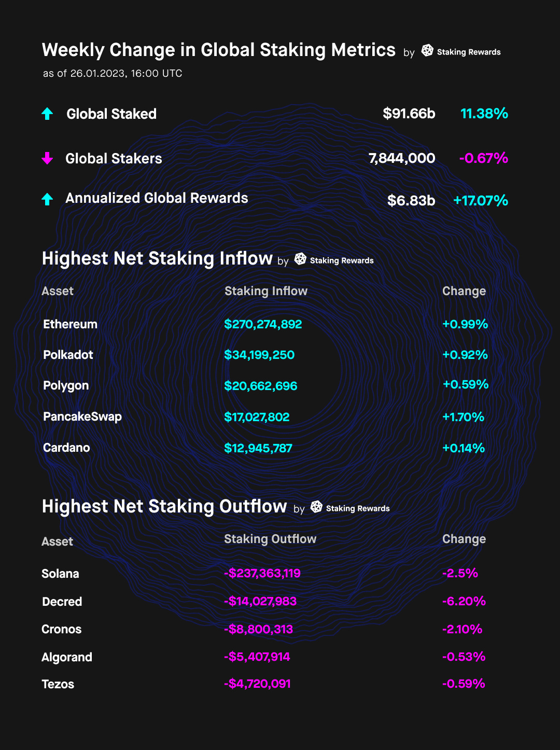Click the magenta down arrow beside Global Stakers
Image resolution: width=560 pixels, height=750 pixels.
(x=47, y=158)
